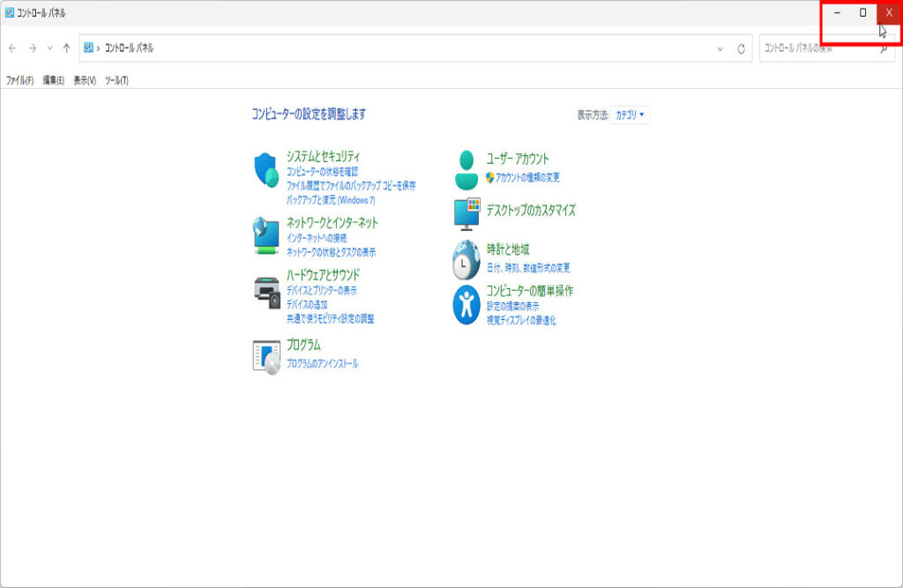The height and width of the screenshot is (588, 903).
Task: Expand the カテゴリ view-by dropdown
Action: [x=631, y=115]
